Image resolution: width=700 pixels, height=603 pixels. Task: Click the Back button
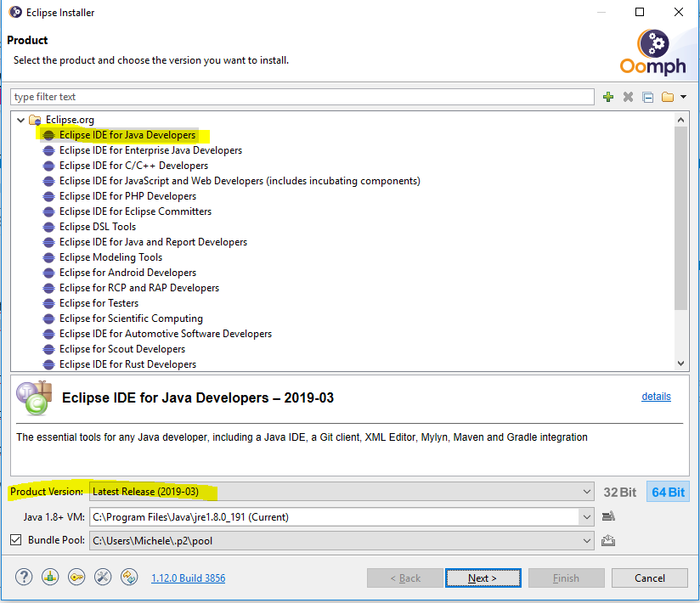pyautogui.click(x=405, y=578)
